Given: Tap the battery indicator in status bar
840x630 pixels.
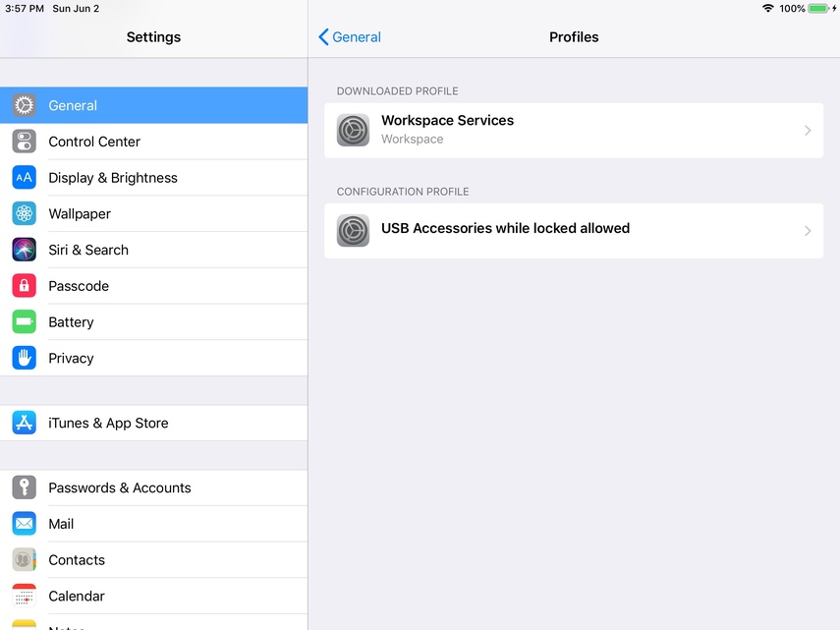Looking at the screenshot, I should 818,9.
